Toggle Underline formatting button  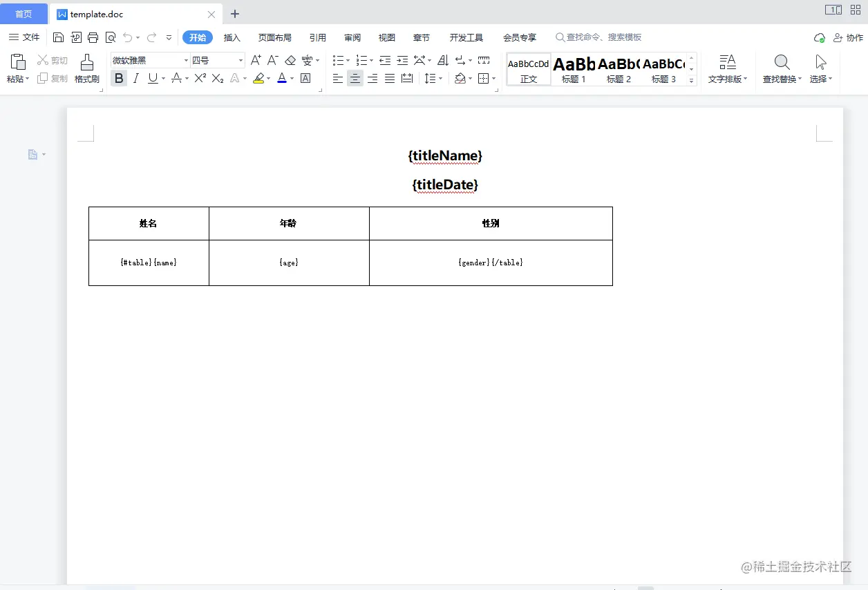click(x=153, y=79)
